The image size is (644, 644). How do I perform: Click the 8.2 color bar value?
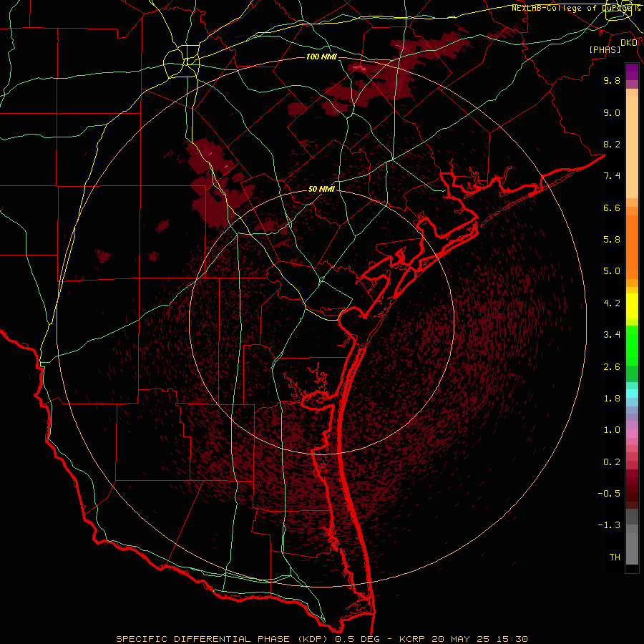click(612, 144)
